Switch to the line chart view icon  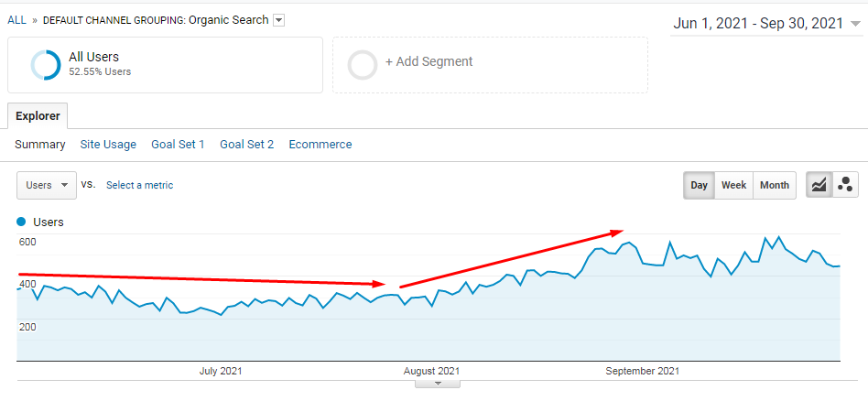coord(819,185)
